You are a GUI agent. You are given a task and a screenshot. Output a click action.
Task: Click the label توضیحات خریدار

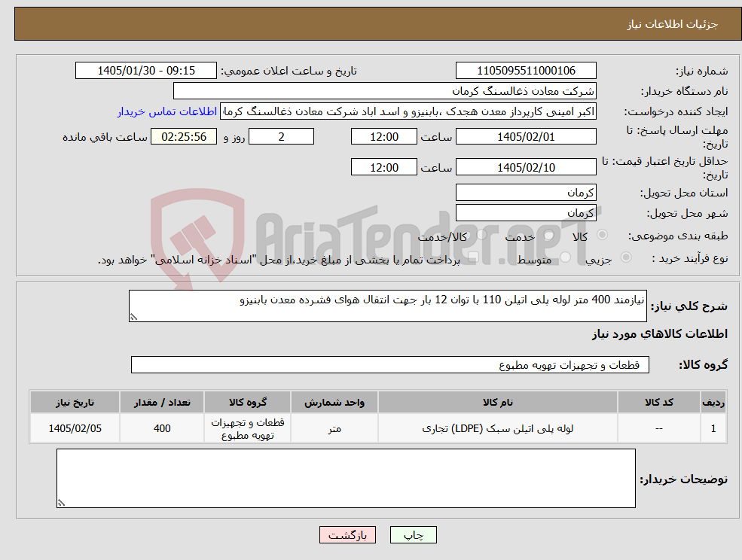coord(683,479)
